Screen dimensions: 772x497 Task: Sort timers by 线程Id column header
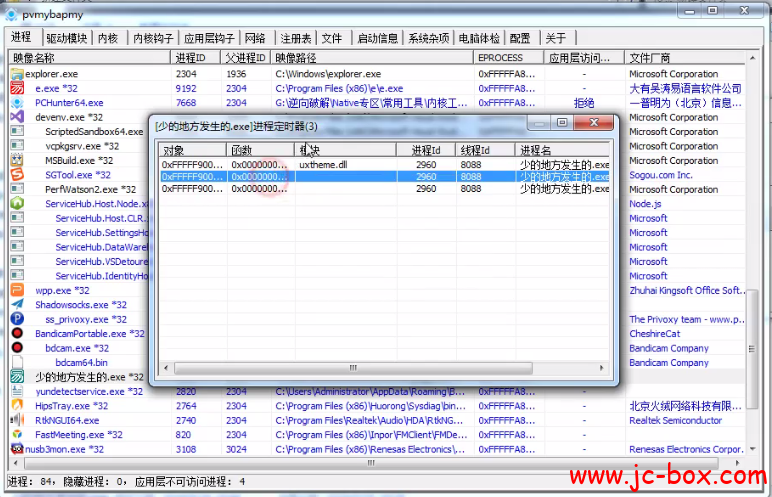485,150
